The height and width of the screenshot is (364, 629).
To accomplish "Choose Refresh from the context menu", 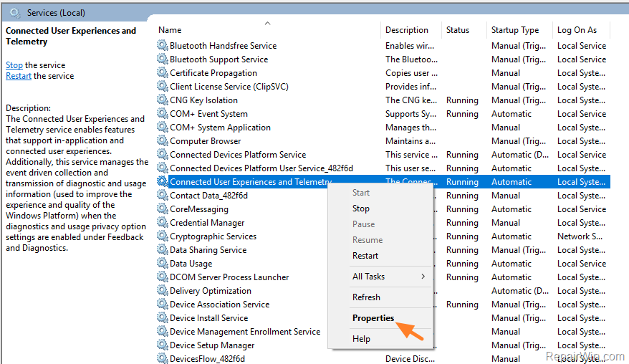I will coord(366,297).
